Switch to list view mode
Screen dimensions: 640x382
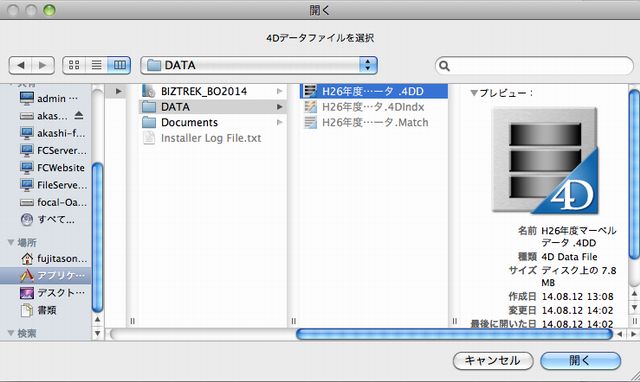[x=97, y=65]
